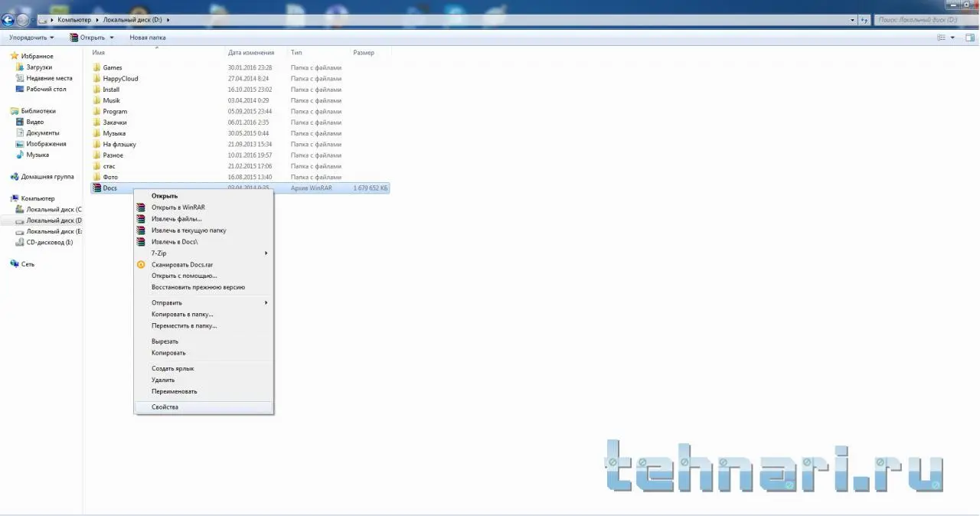This screenshot has width=980, height=516.
Task: Click the breadcrumb arrow after Локальный диск (D:)
Action: click(x=168, y=20)
